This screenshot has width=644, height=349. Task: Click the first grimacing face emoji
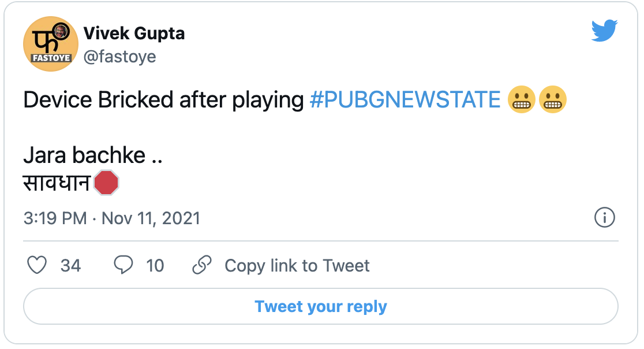[522, 100]
